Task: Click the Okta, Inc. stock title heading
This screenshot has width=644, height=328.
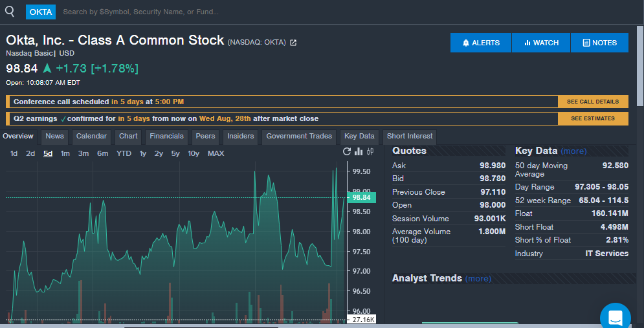Action: tap(115, 40)
